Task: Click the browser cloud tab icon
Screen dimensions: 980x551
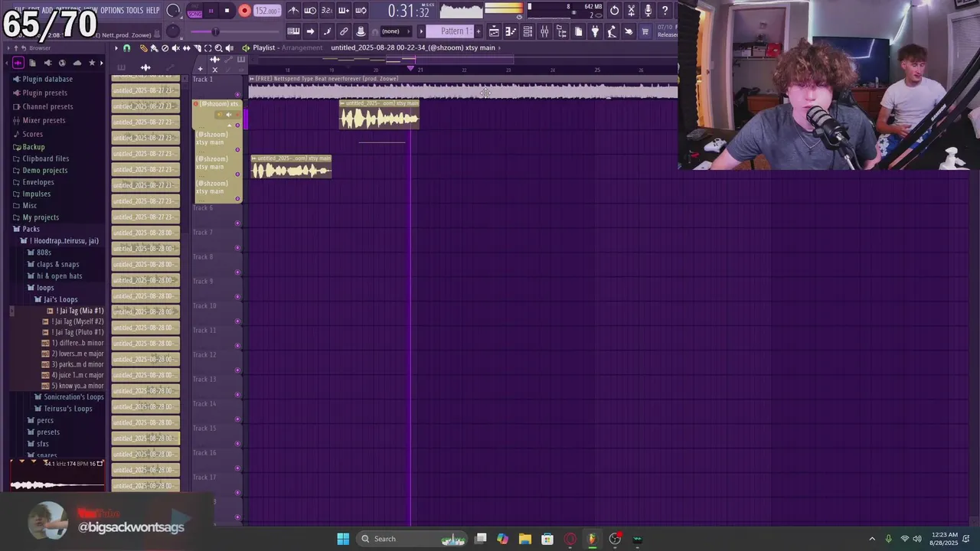Action: click(x=77, y=63)
